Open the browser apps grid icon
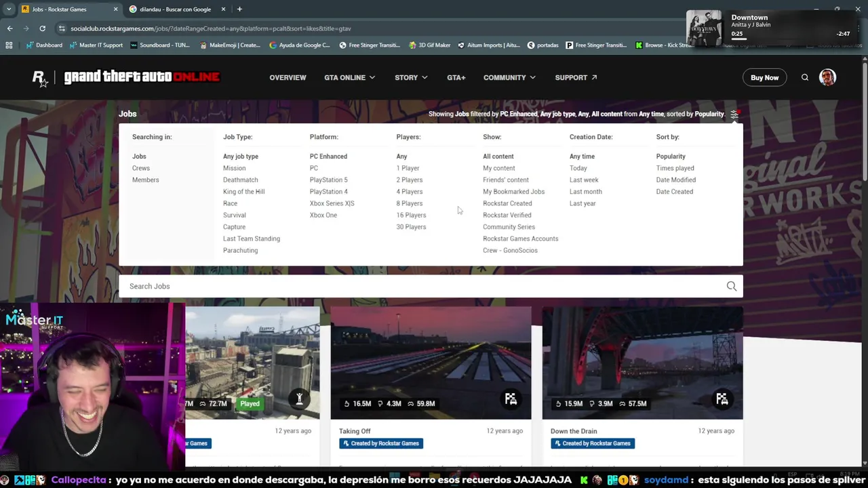Image resolution: width=868 pixels, height=488 pixels. 9,45
